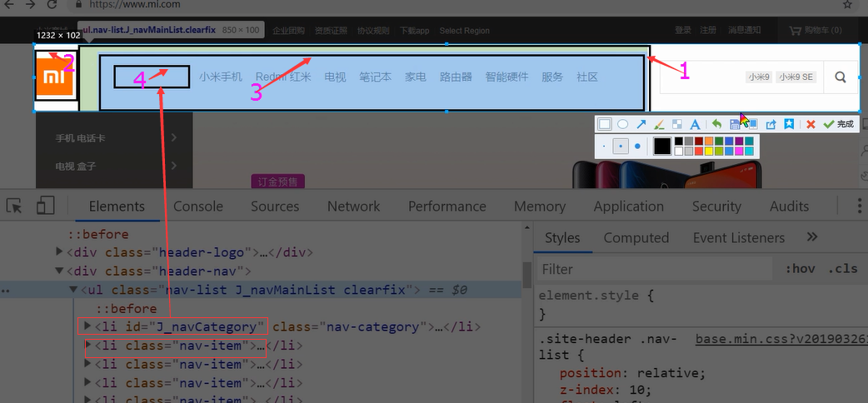Screen dimensions: 868x403
Task: Share the screenshot
Action: 771,124
